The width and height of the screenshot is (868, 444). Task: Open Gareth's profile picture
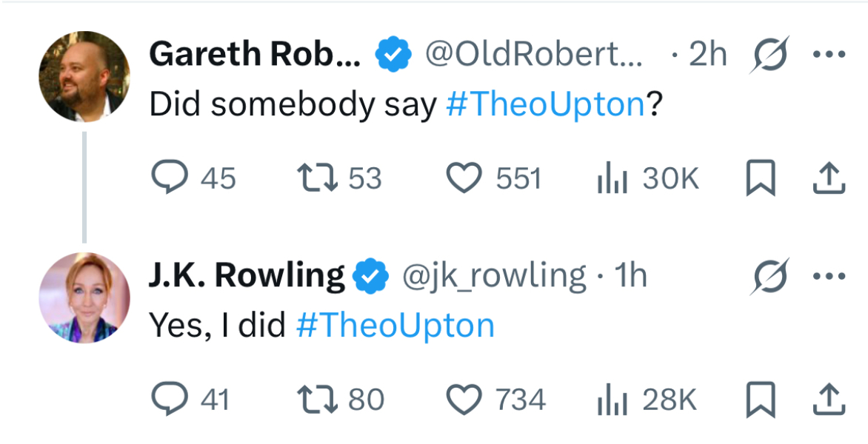(x=84, y=76)
